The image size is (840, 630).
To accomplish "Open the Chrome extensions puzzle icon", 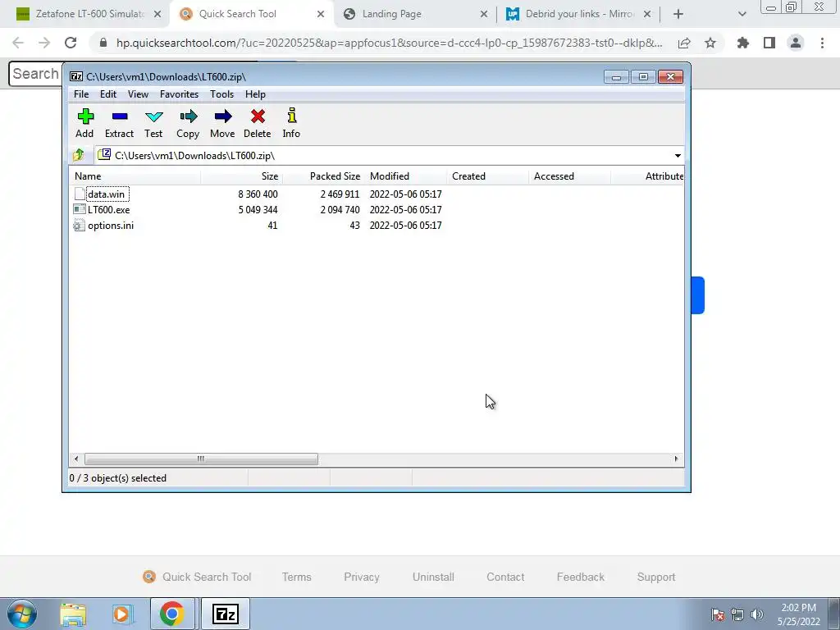I will (743, 43).
